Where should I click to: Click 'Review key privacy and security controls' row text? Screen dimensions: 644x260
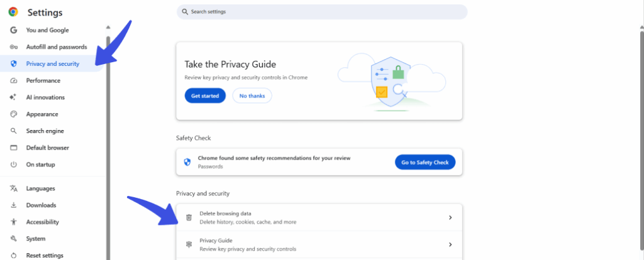tap(248, 249)
